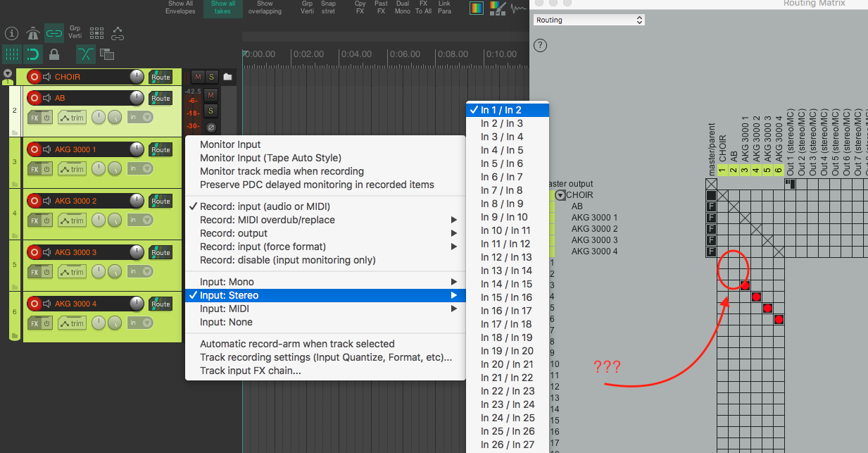Open Route button on AB track
868x453 pixels.
(161, 98)
